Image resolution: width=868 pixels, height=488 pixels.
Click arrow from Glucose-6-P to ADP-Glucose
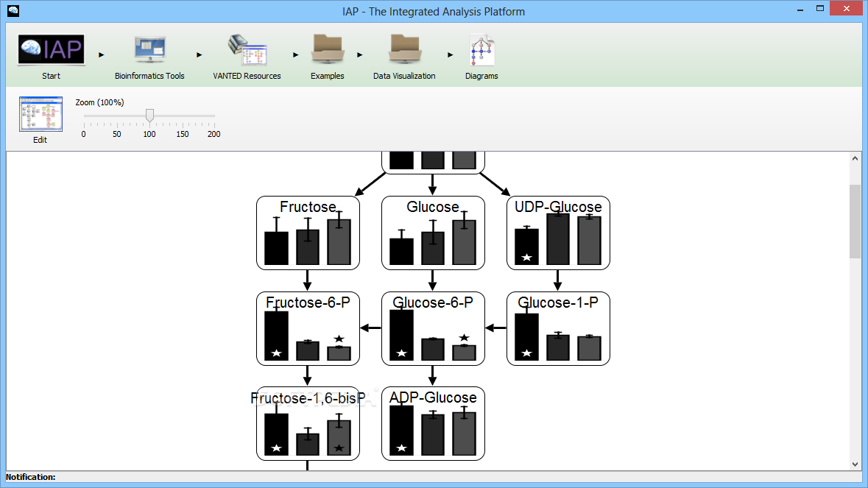coord(432,375)
